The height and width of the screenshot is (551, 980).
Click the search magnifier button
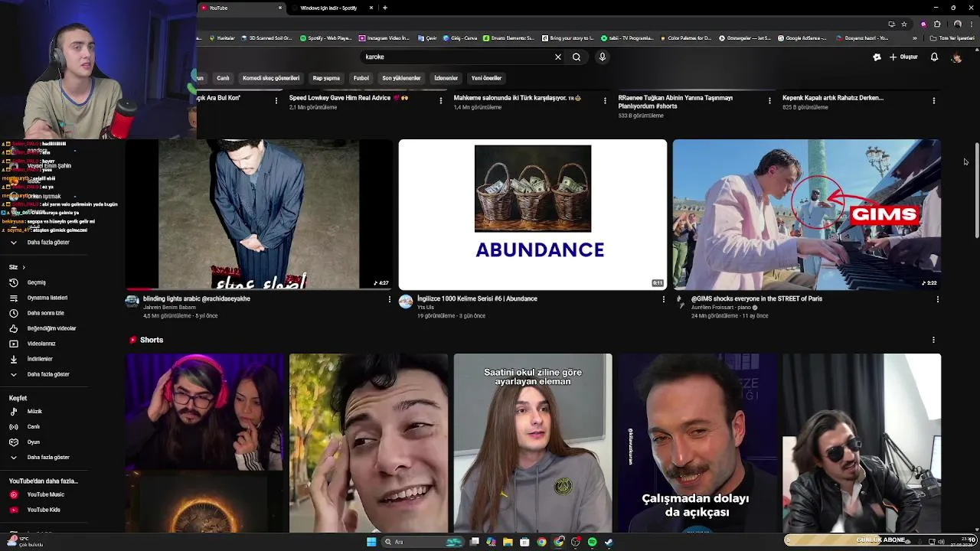click(577, 57)
